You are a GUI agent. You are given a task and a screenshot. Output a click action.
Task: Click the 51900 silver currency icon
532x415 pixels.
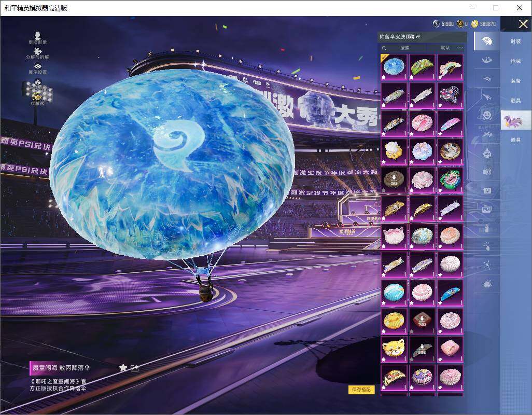pyautogui.click(x=436, y=24)
